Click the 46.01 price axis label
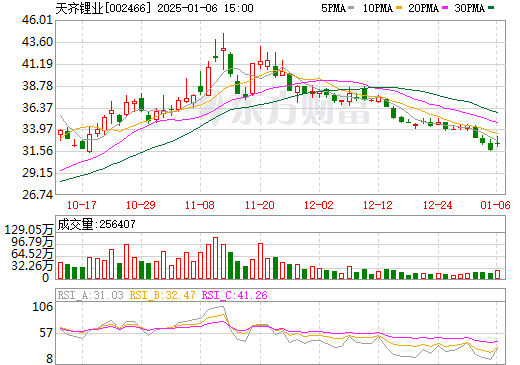 coord(38,20)
